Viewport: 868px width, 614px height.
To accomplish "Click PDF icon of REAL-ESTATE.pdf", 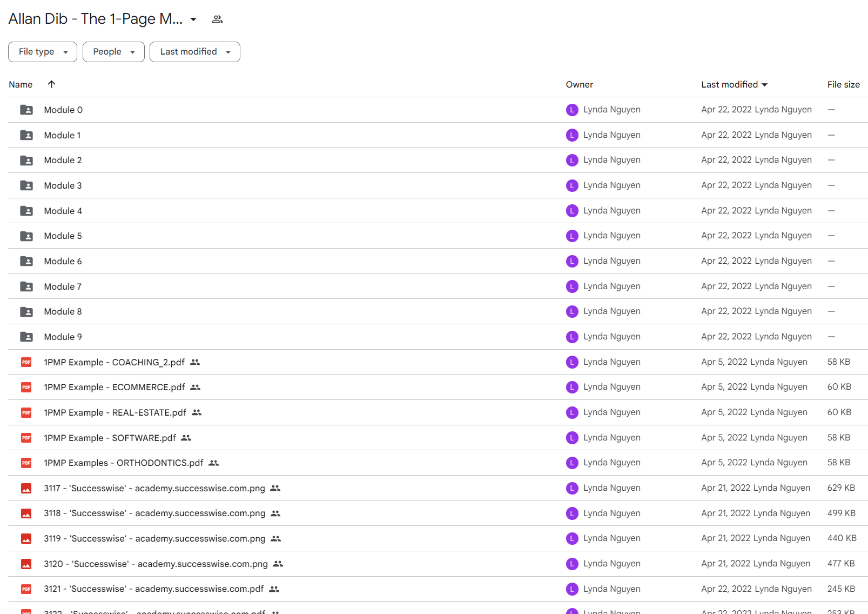I will coord(26,412).
